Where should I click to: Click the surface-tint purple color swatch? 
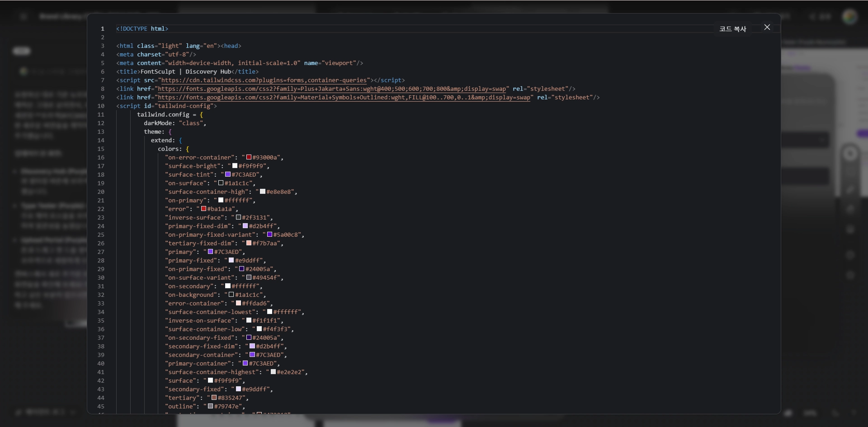point(228,175)
